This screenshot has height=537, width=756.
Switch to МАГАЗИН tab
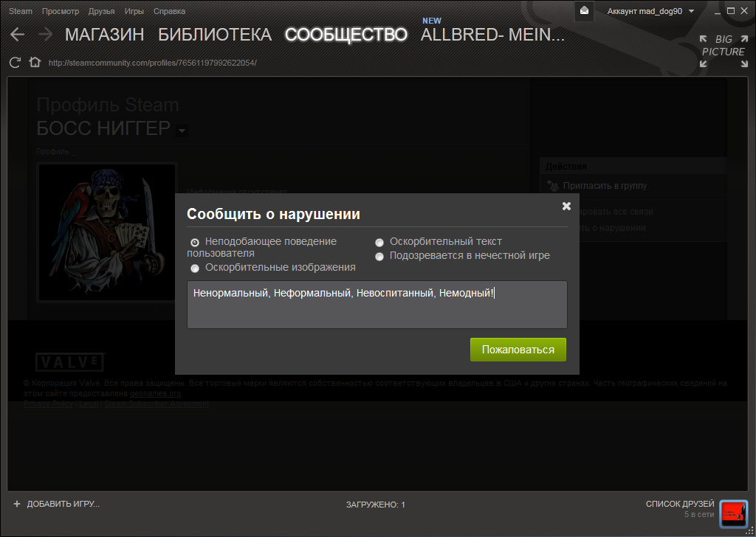(104, 34)
